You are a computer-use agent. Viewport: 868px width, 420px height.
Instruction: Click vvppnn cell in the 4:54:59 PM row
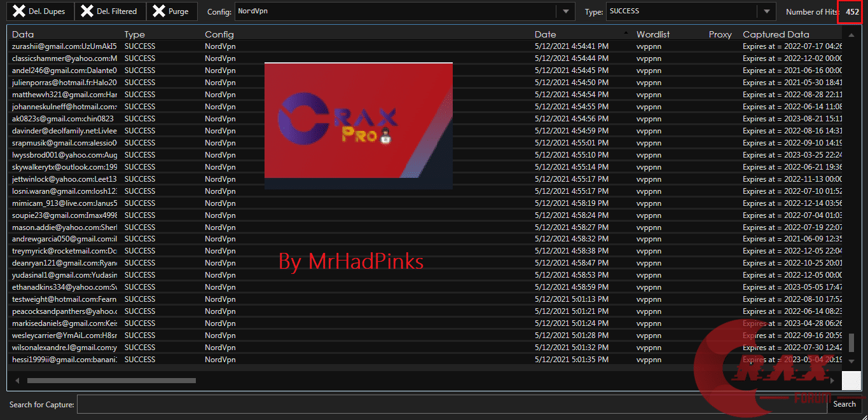650,131
